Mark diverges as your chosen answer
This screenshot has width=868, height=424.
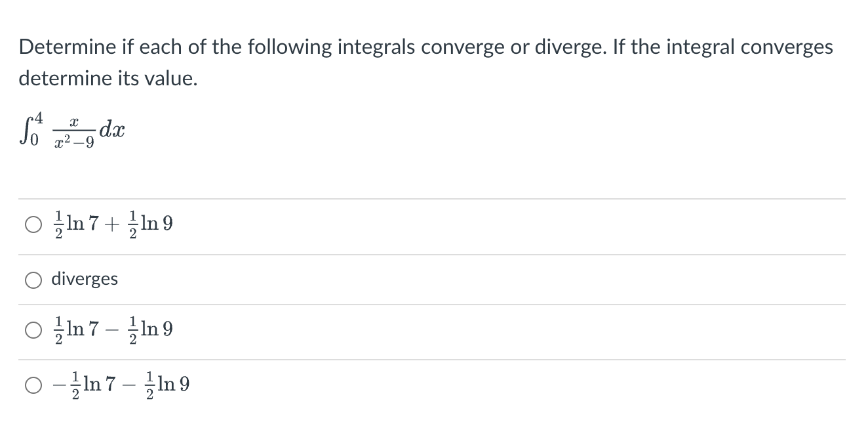point(84,279)
